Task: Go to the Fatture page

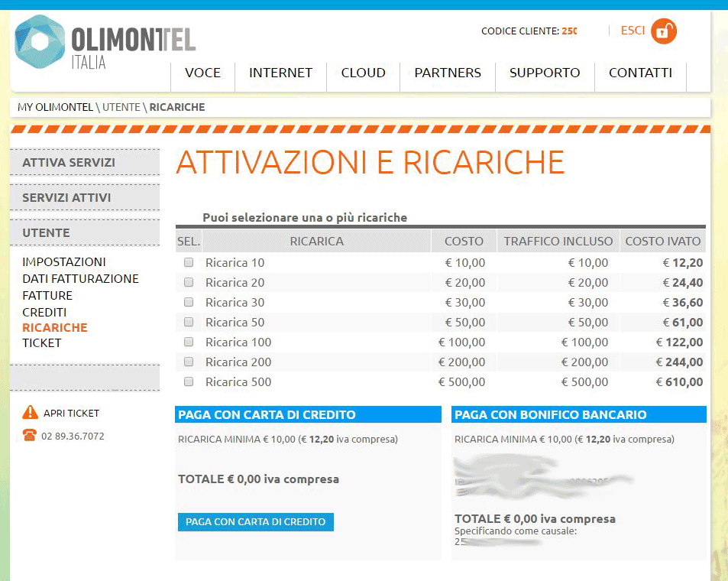Action: [47, 296]
